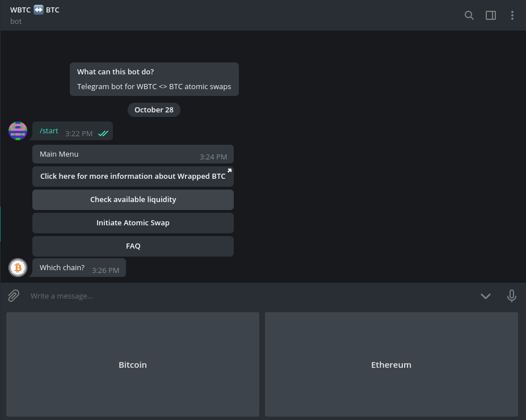Click Check available liquidity button

[133, 200]
